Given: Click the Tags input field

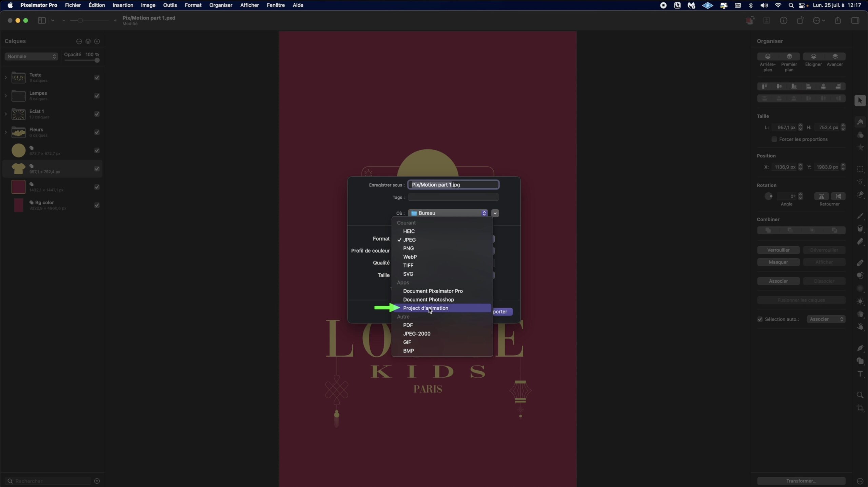Looking at the screenshot, I should tap(453, 197).
